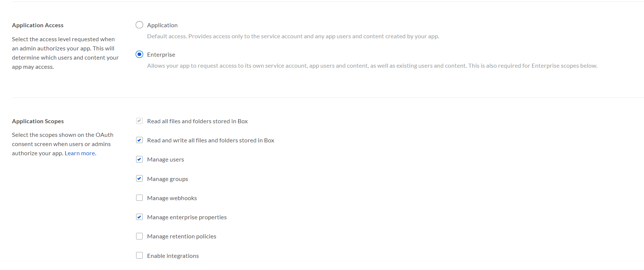The image size is (644, 270).
Task: Enable the Manage retention policies checkbox
Action: [x=139, y=236]
